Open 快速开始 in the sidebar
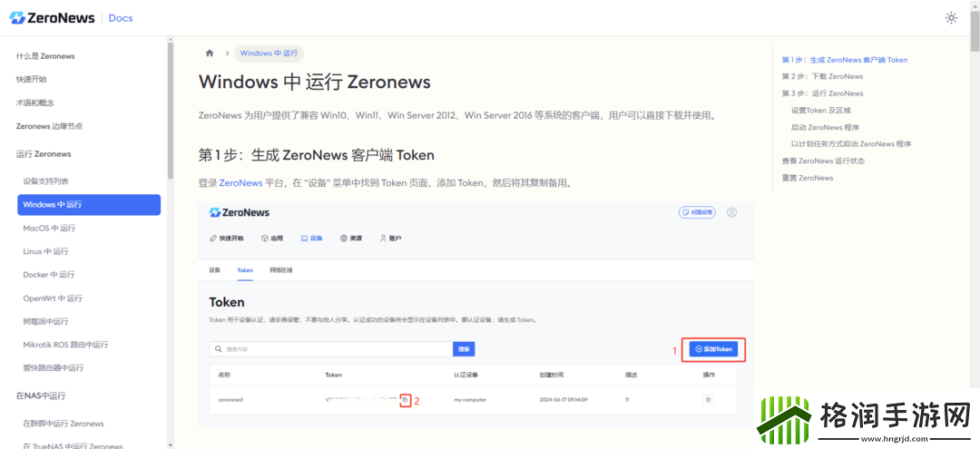 click(32, 80)
